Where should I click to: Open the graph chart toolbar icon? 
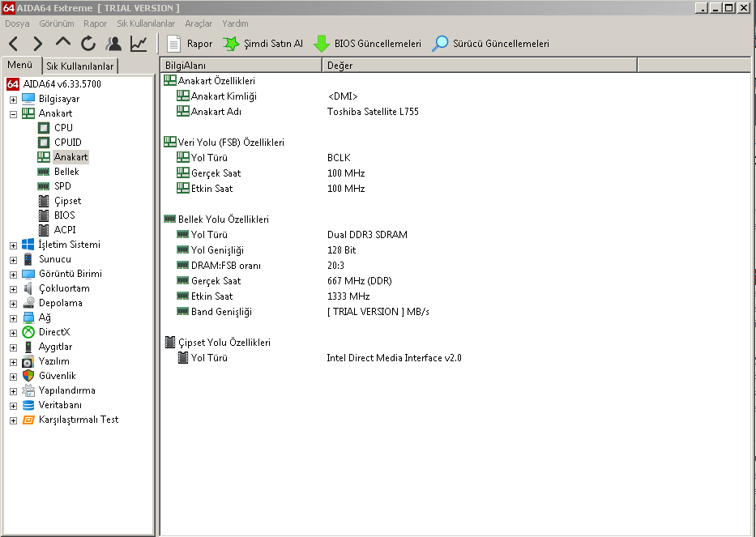[139, 44]
